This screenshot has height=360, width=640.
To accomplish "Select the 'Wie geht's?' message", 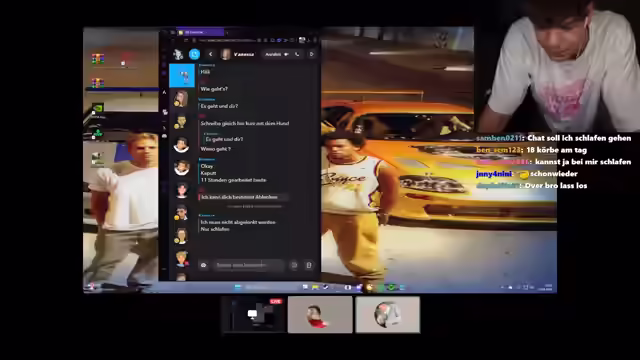I will (214, 89).
